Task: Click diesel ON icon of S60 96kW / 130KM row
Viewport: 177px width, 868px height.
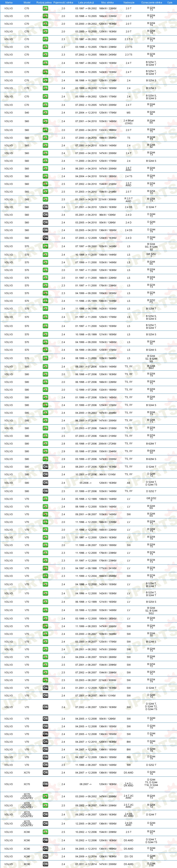Action: pyautogui.click(x=45, y=215)
